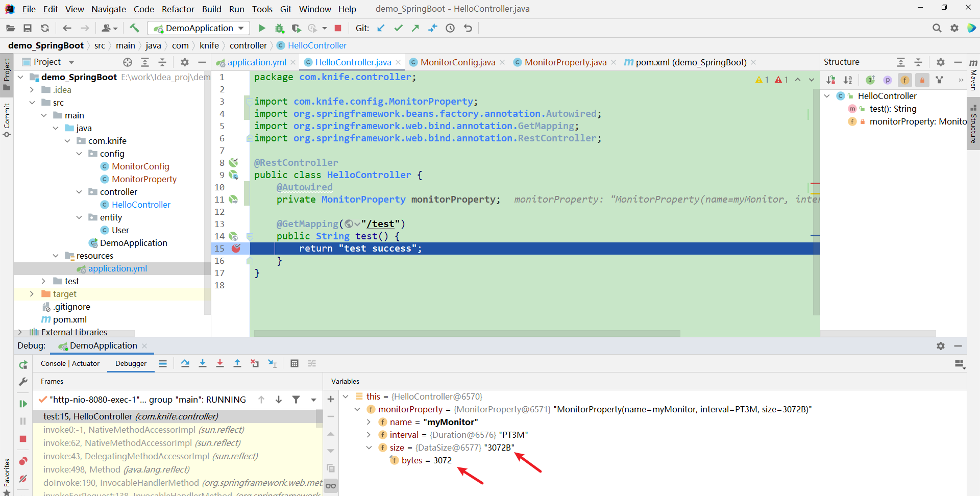Open the thread selector dropdown arrow
This screenshot has width=980, height=496.
tap(313, 400)
